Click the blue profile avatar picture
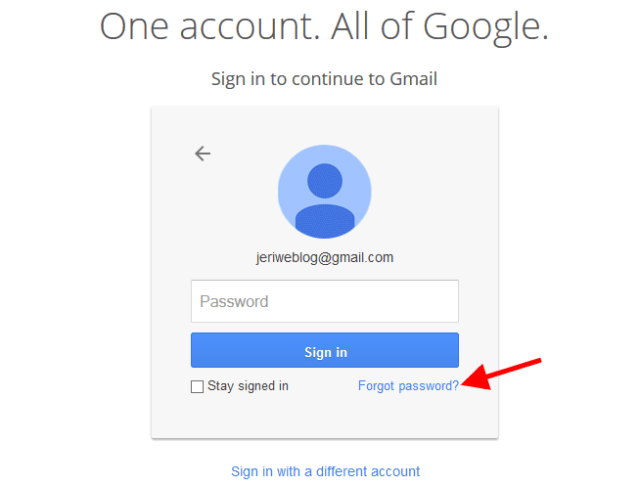Viewport: 640px width, 487px height. 324,191
